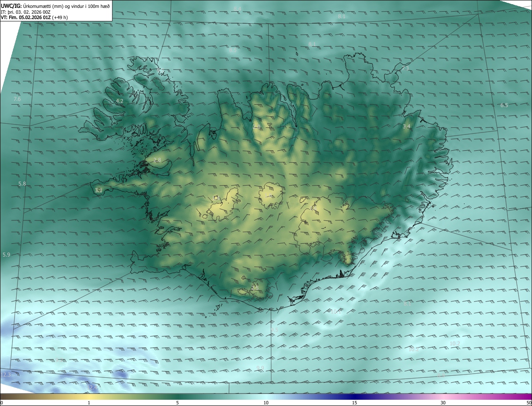Click the 8.4 value label on the map
The image size is (532, 406).
pos(237,9)
